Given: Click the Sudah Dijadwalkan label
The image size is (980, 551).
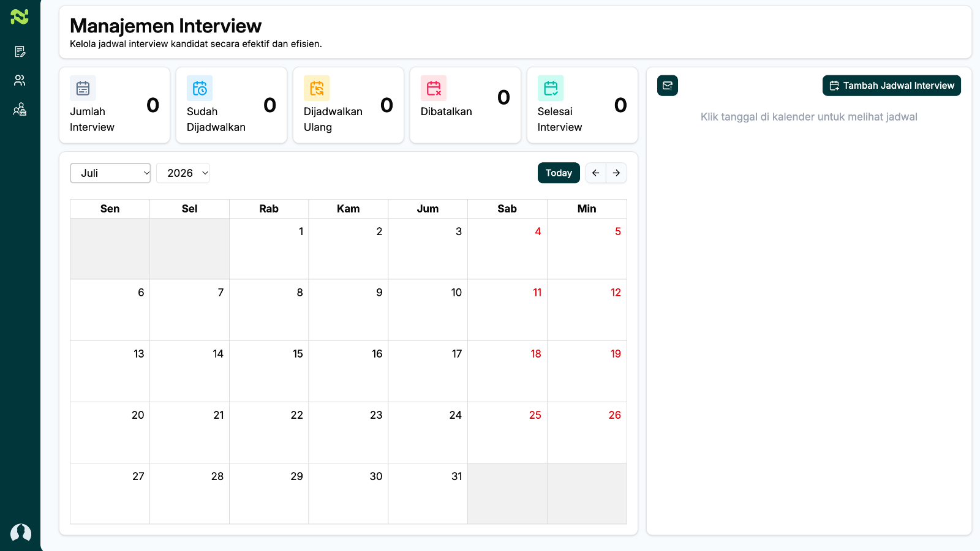Looking at the screenshot, I should (x=216, y=119).
